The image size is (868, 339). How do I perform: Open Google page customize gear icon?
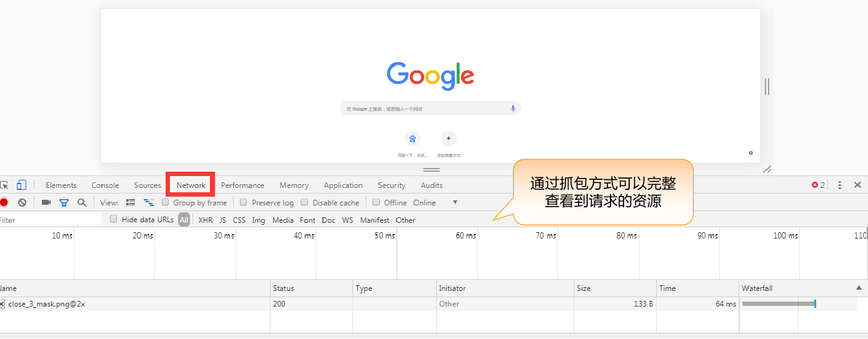(751, 152)
